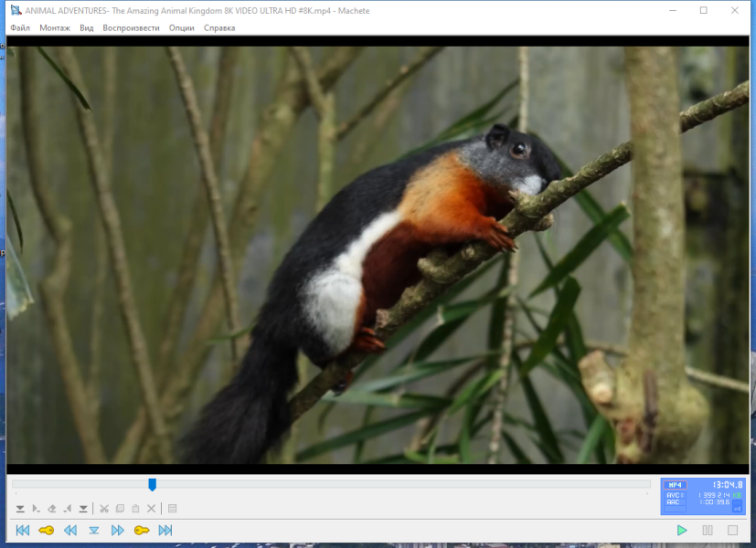
Task: Click the copy selection icon
Action: [x=120, y=509]
